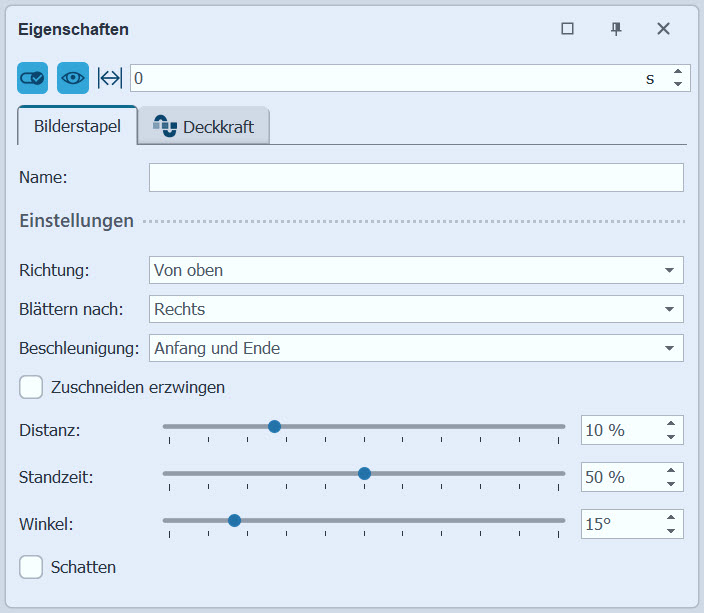Toggle the blue switch icon in toolbar

pyautogui.click(x=33, y=77)
